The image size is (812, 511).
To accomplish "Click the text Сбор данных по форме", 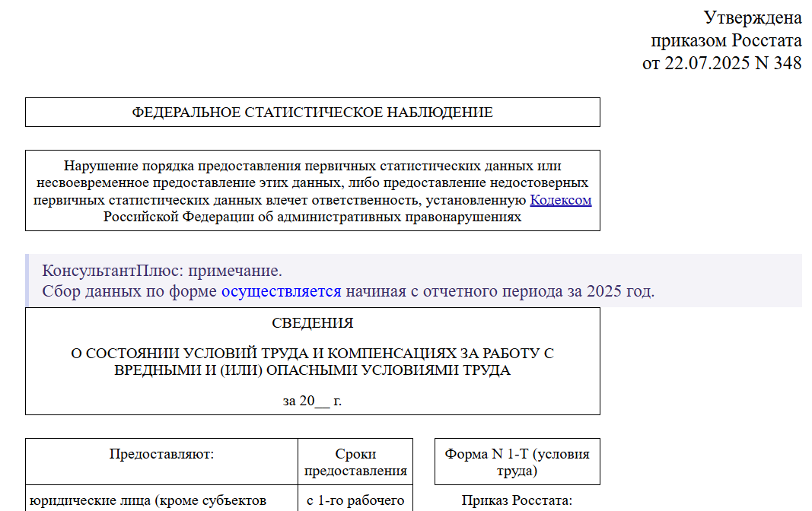I will click(x=129, y=291).
